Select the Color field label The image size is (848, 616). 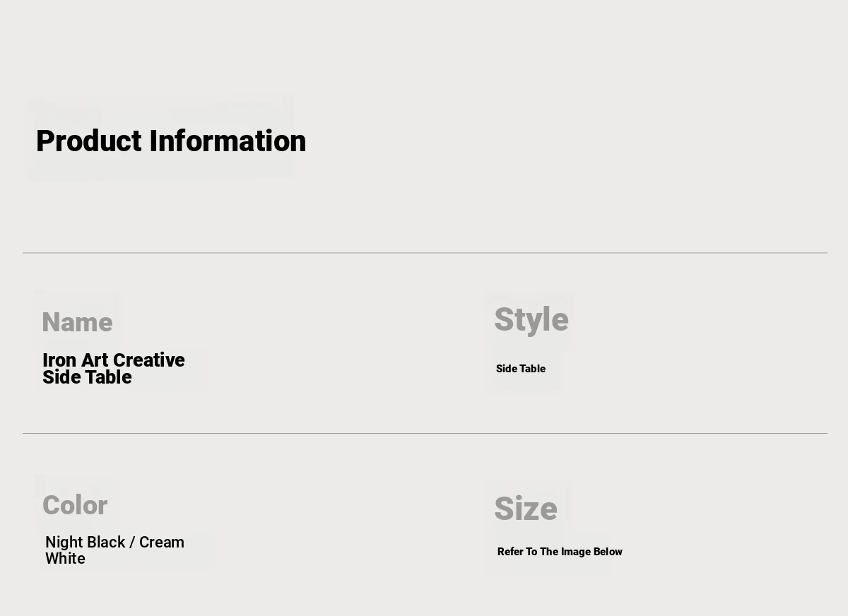(x=75, y=506)
